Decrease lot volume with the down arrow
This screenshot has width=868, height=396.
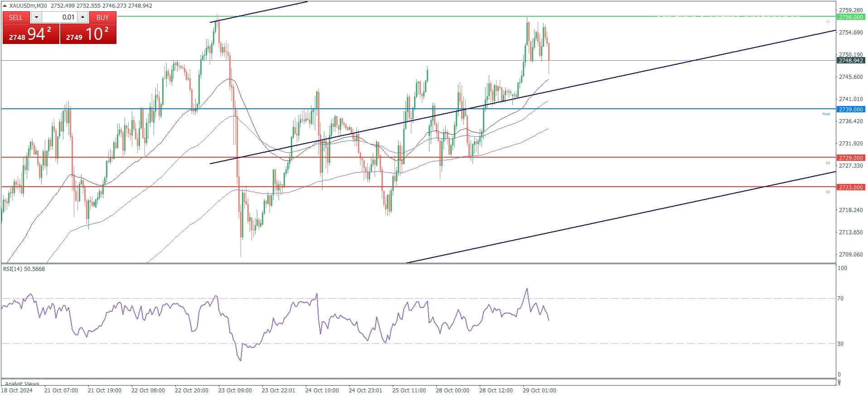36,17
